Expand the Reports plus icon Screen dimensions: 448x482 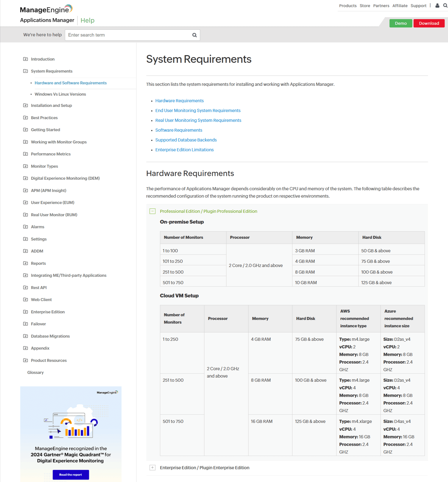tap(26, 263)
